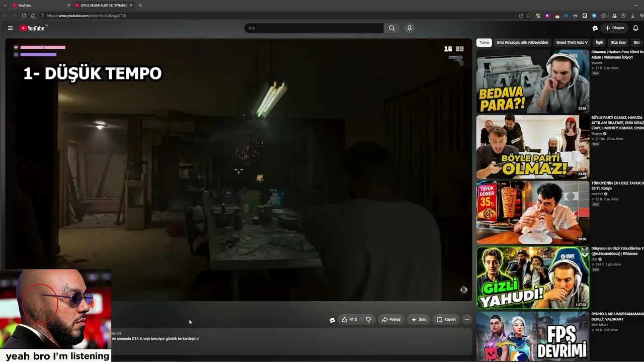Open the browser history clock icon
This screenshot has height=362, width=644.
pos(623,16)
